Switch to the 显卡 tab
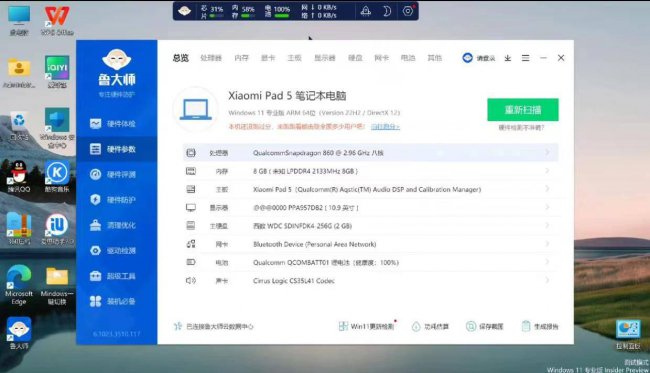The image size is (650, 373). tap(268, 58)
